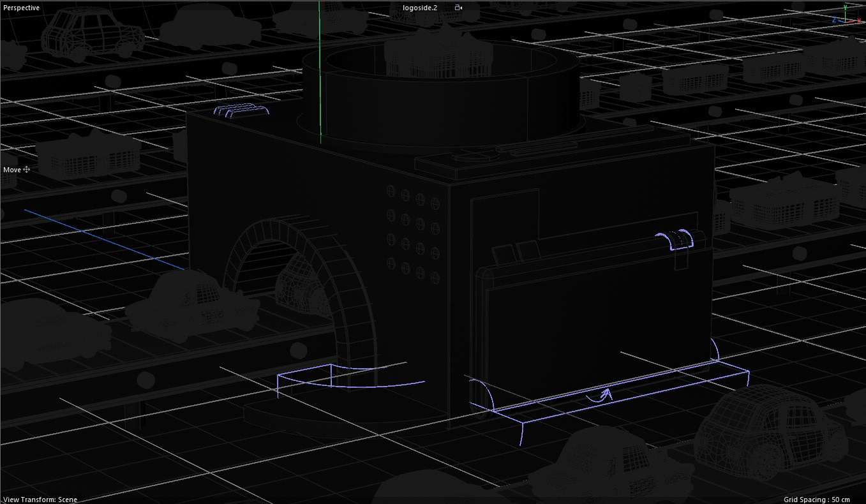Click the View Transform: Scene text

(40, 499)
